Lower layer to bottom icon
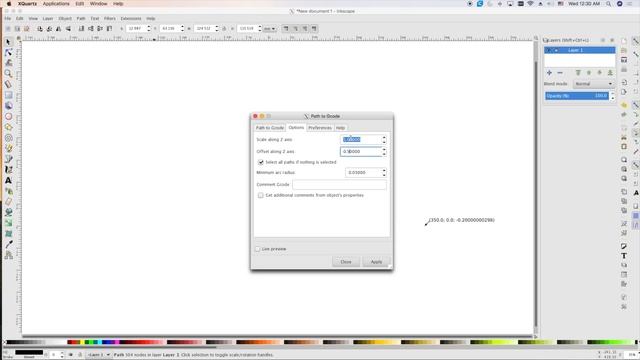The image size is (640, 360). click(x=610, y=73)
